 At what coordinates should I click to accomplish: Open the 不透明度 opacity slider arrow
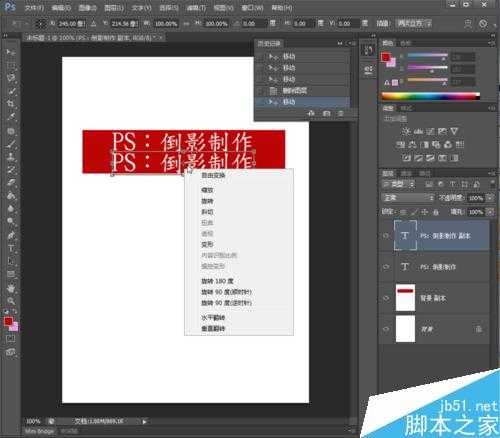tap(490, 198)
